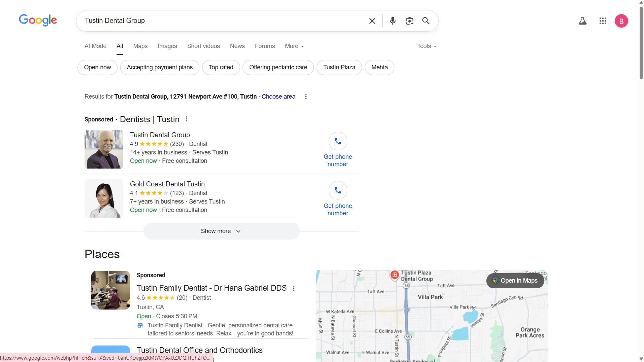Select the Mehta filter chip
This screenshot has width=644, height=362.
click(x=380, y=67)
